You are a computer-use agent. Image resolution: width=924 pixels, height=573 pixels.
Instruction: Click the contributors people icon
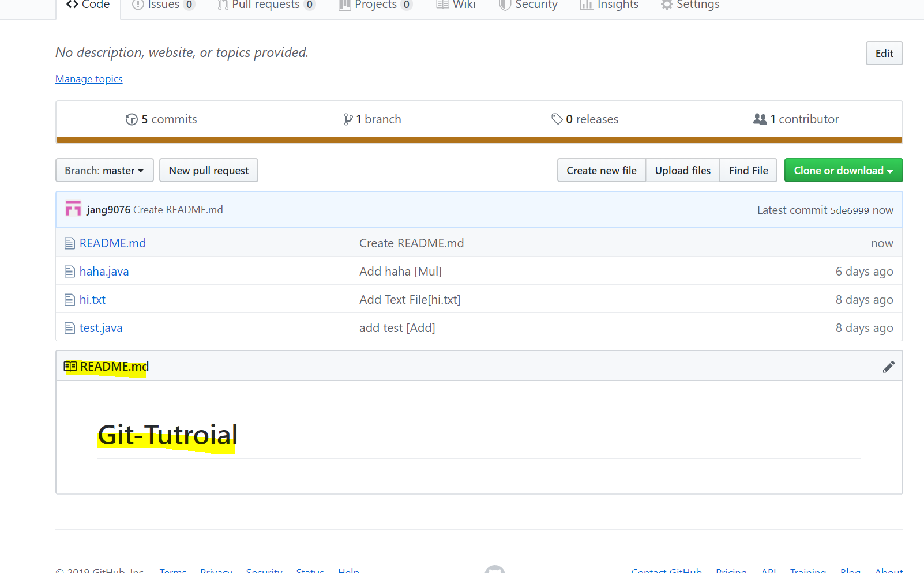point(760,119)
